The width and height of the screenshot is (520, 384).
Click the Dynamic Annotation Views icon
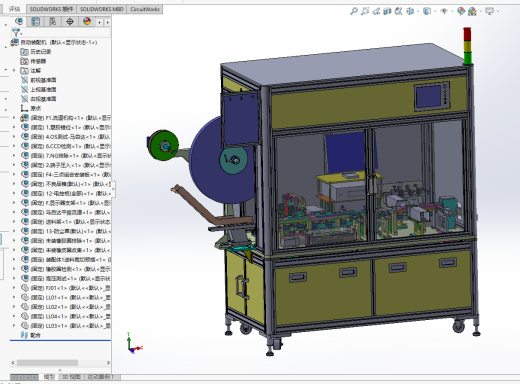(x=398, y=11)
